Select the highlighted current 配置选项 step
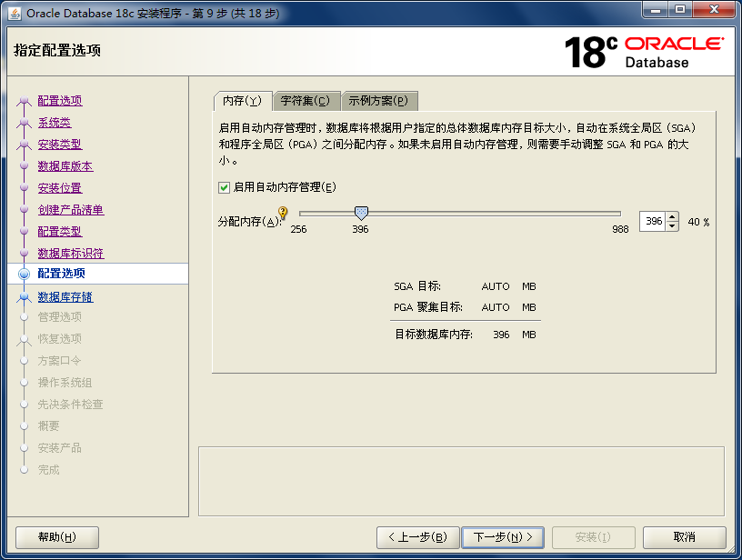 click(x=97, y=274)
